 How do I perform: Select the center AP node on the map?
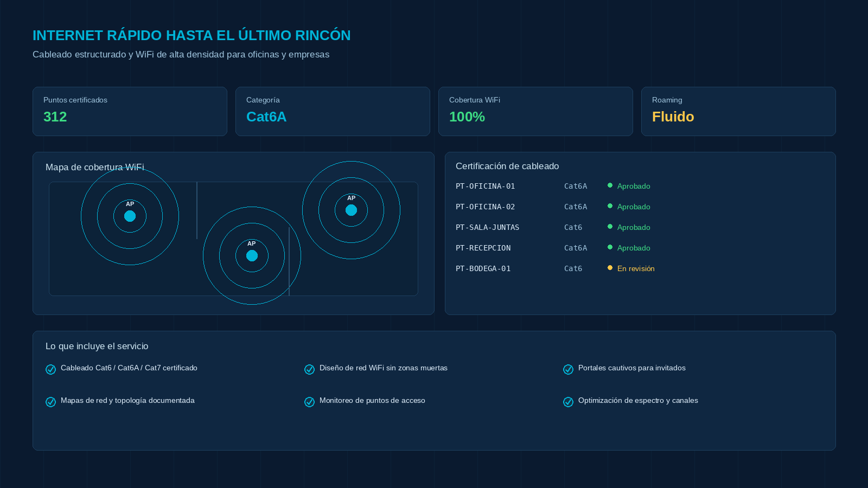click(x=252, y=256)
